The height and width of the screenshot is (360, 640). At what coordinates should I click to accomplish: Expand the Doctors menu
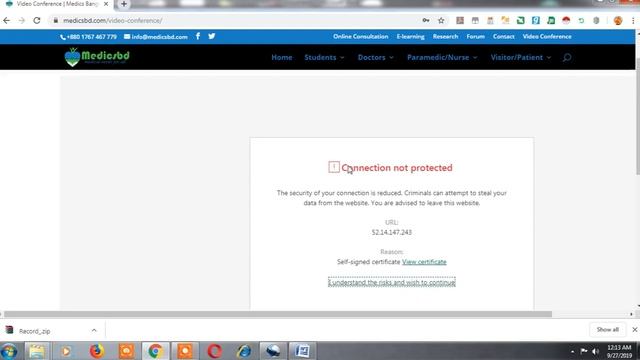click(376, 58)
